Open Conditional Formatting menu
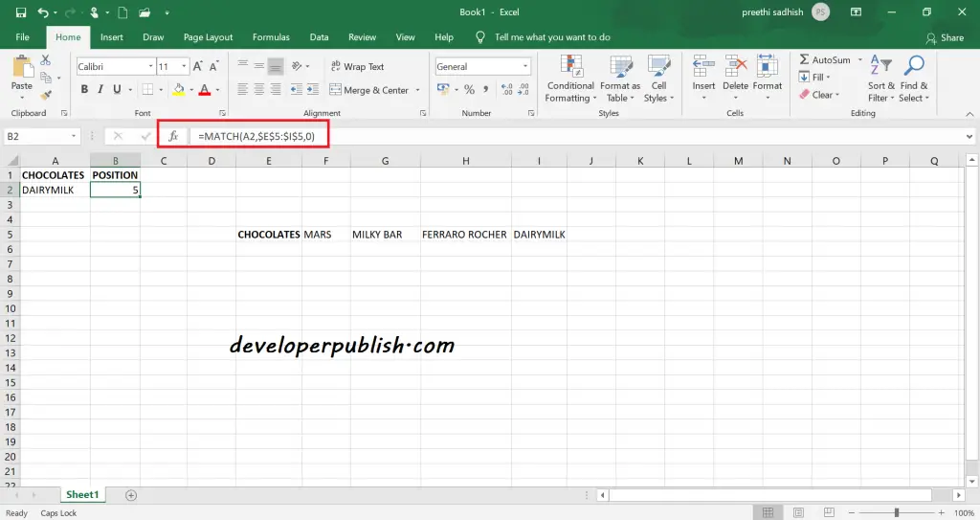 pos(570,79)
